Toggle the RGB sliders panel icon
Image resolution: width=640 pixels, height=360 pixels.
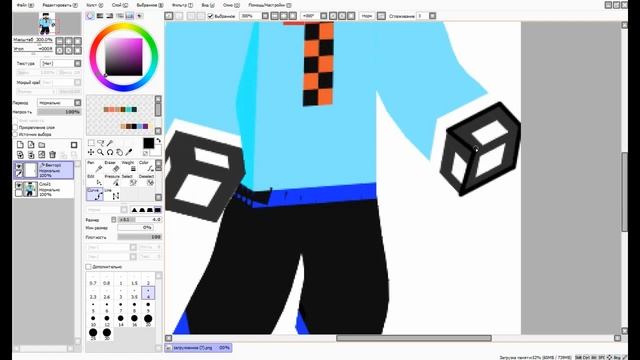click(100, 16)
